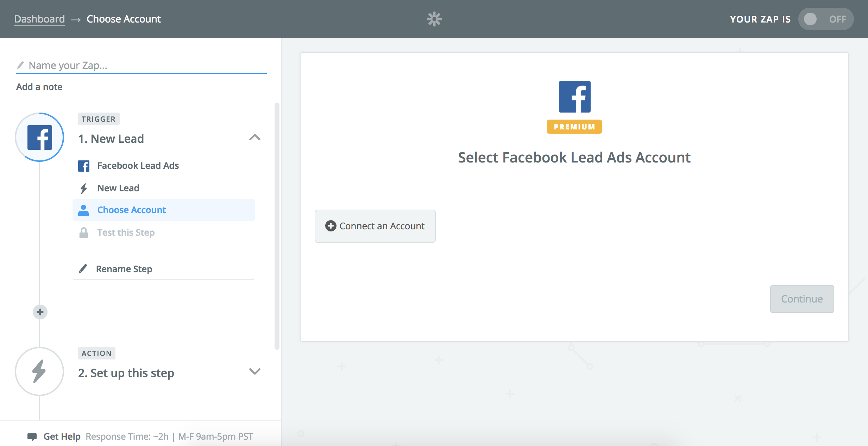Click the plus icon on Connect an Account
Image resolution: width=868 pixels, height=446 pixels.
click(x=331, y=226)
